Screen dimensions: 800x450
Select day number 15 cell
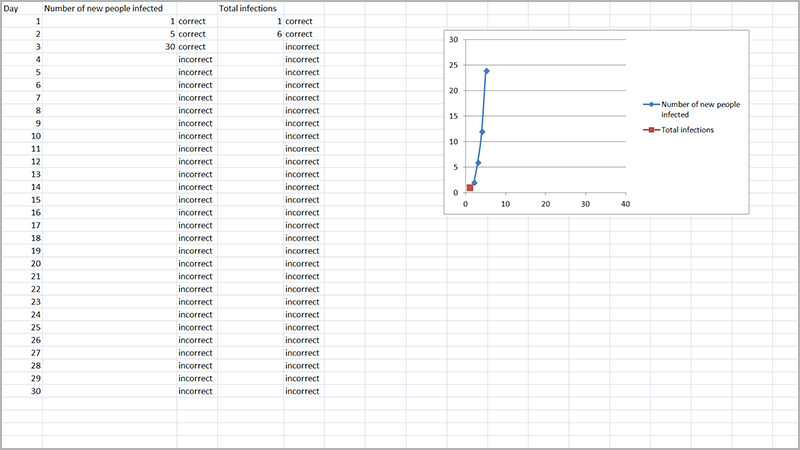[22, 199]
